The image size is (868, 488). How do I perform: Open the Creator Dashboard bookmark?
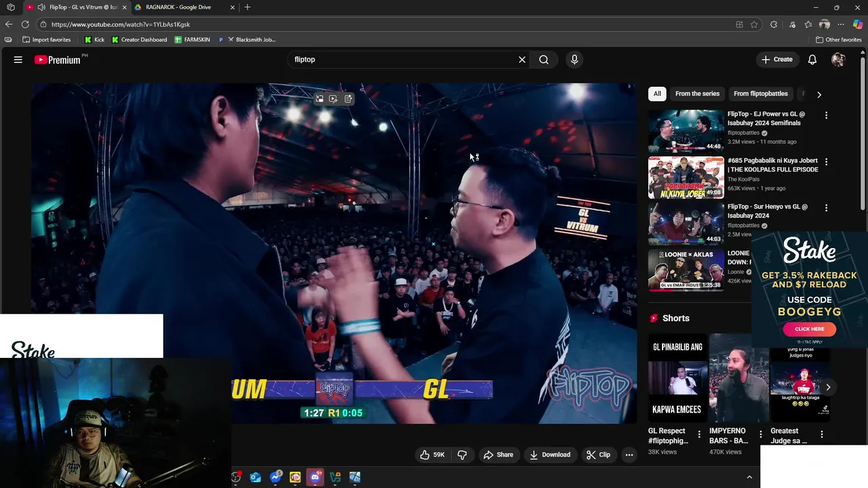coord(139,40)
